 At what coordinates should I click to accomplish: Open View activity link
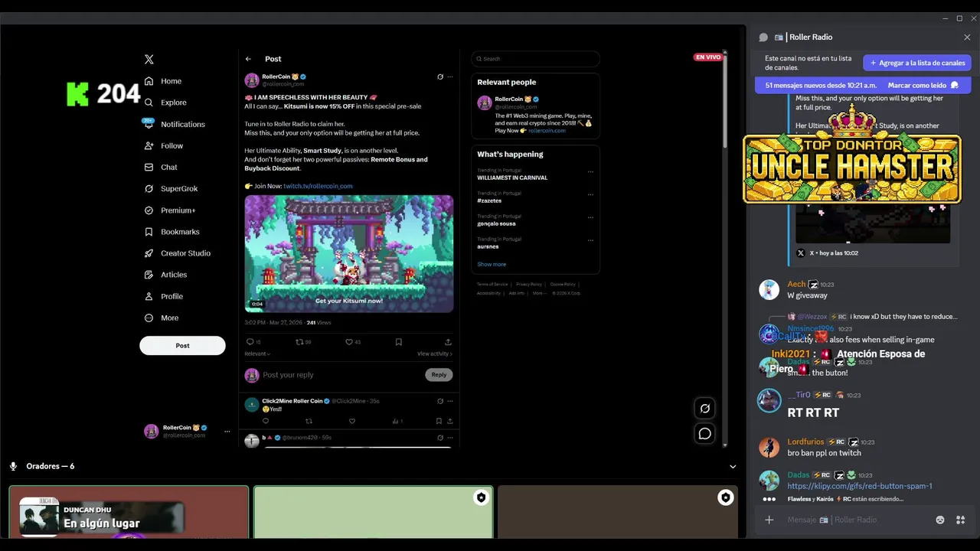coord(435,354)
